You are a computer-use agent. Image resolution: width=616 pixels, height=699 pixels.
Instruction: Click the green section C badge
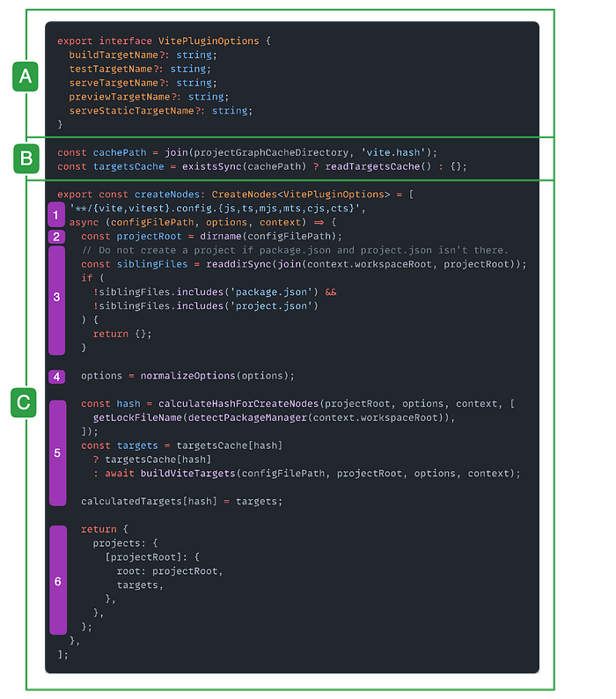click(26, 403)
